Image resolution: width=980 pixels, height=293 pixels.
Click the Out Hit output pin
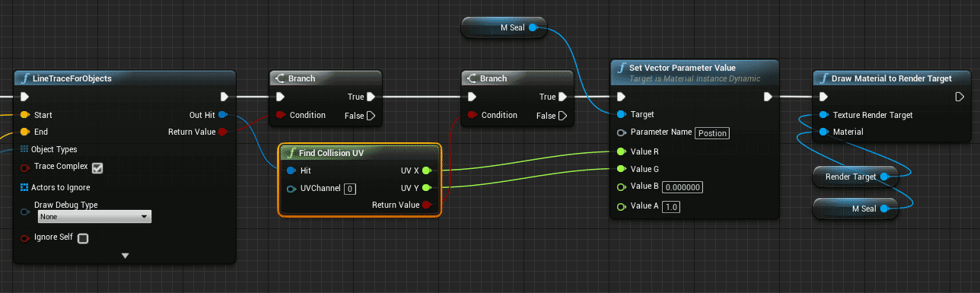click(222, 115)
